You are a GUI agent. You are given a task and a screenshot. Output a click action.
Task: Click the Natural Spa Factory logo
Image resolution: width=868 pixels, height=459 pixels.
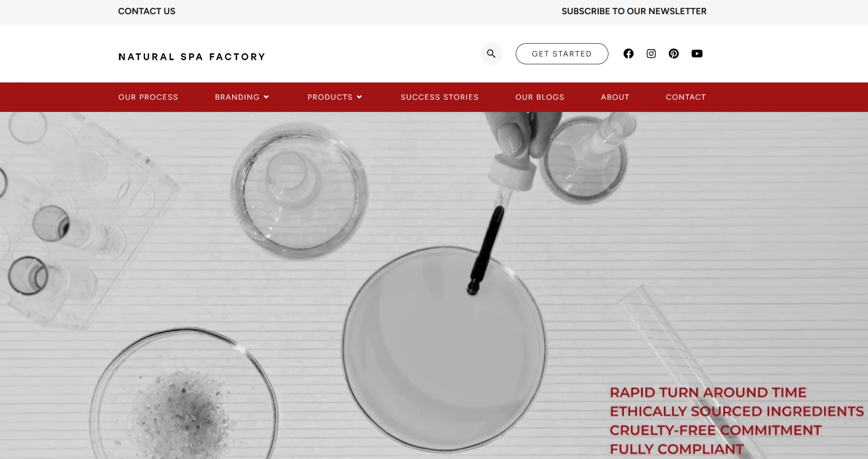point(192,57)
